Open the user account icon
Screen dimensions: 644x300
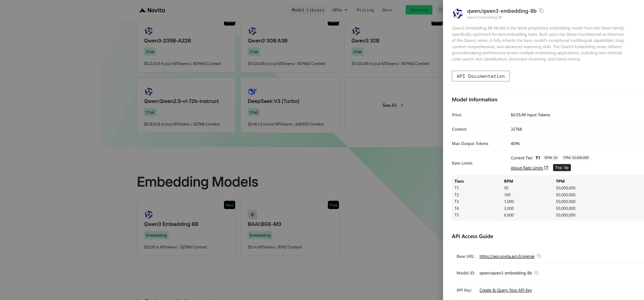(440, 10)
